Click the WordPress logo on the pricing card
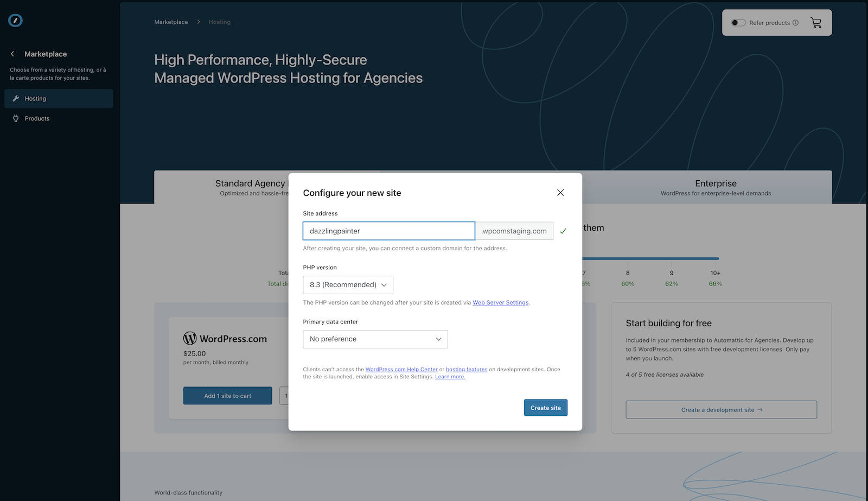 [x=189, y=338]
